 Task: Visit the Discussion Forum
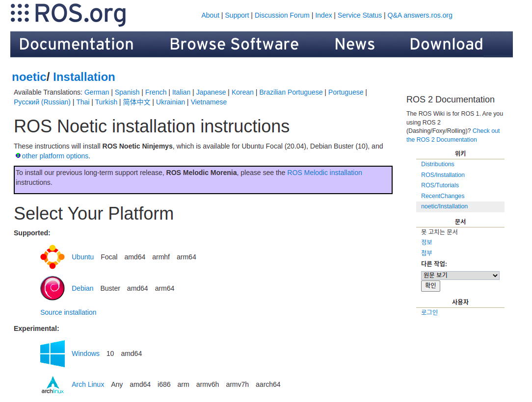click(x=282, y=15)
